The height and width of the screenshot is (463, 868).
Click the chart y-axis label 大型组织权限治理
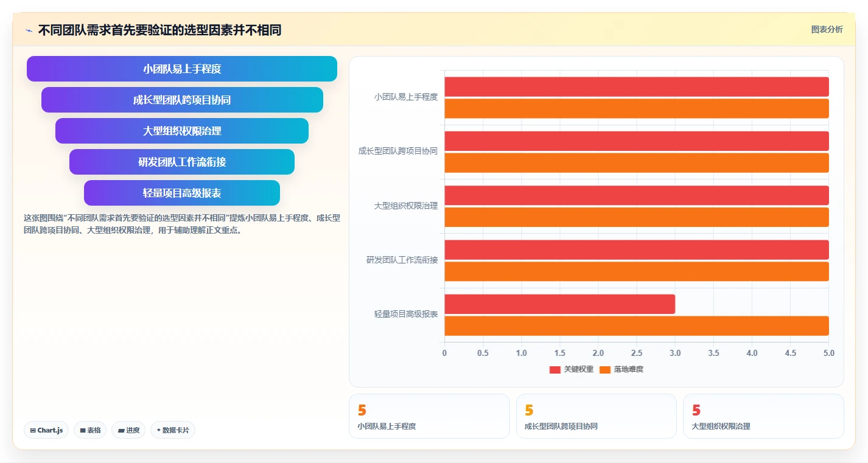coord(406,206)
